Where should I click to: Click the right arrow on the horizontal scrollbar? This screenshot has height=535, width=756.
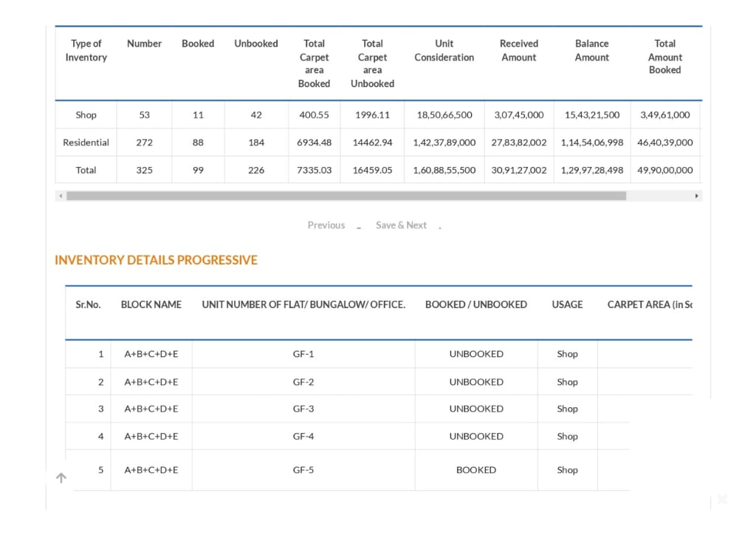tap(695, 195)
